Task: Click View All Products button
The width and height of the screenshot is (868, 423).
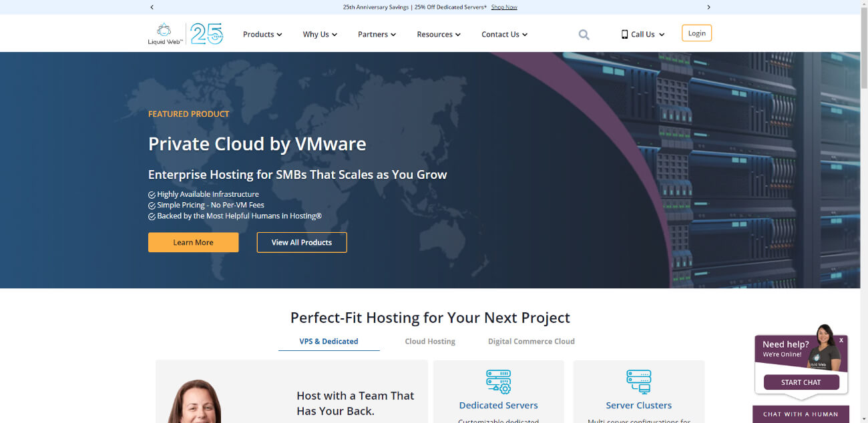Action: [x=302, y=242]
